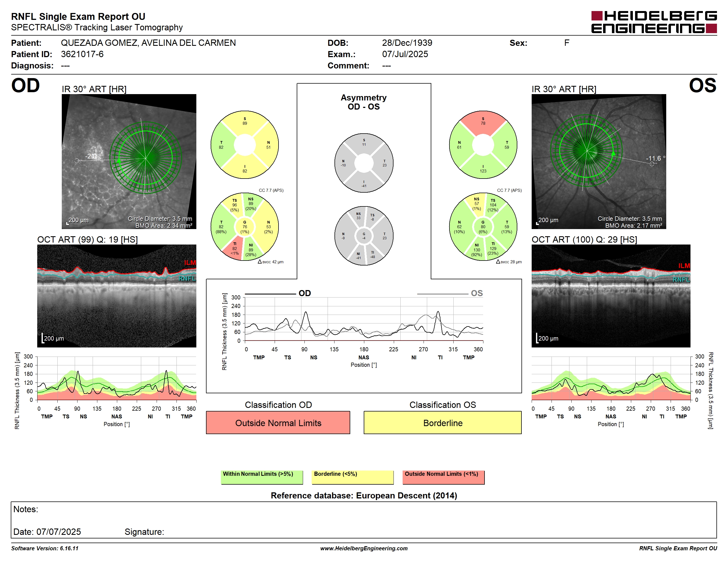
Task: Click the Outside Normal Limits (<1%) legend swatch
Action: [443, 477]
